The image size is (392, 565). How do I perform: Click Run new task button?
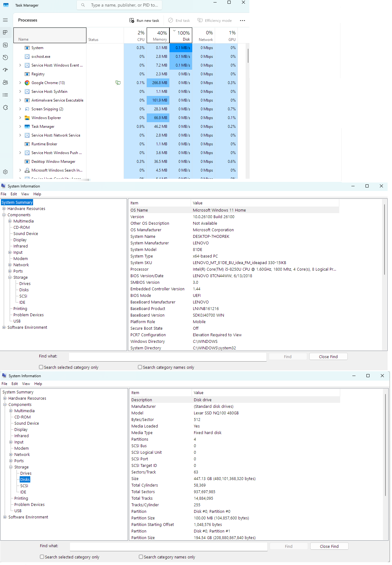[x=144, y=21]
